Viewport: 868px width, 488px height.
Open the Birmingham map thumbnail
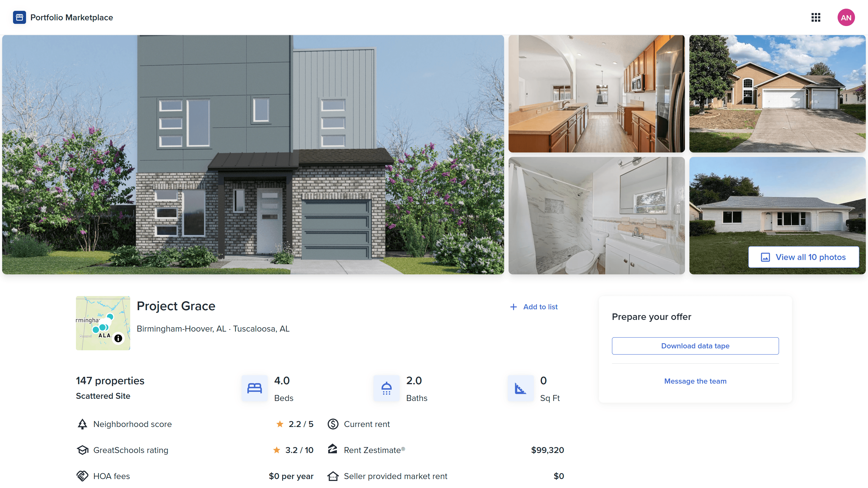(103, 323)
